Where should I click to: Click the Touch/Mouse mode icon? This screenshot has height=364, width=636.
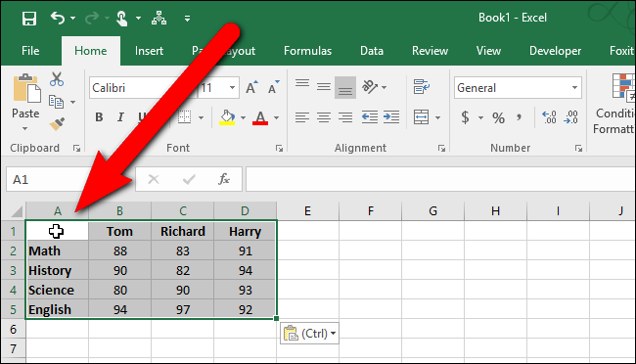pos(121,19)
